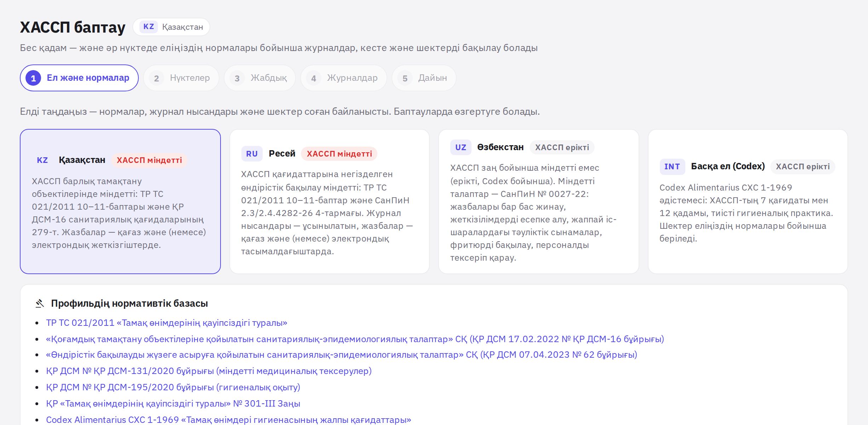Screen dimensions: 868x425
Task: Click the INT badge on Басқа ел card
Action: pyautogui.click(x=672, y=166)
